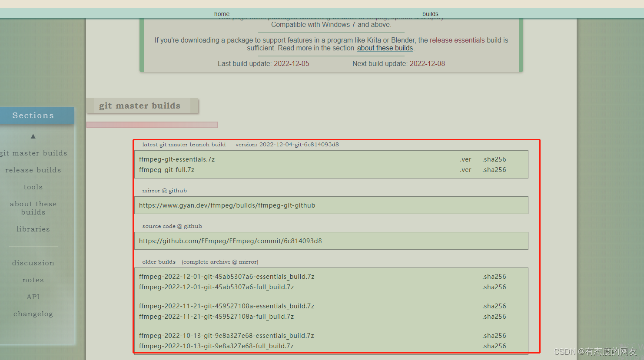644x360 pixels.
Task: Open .sha256 for the 2022-10-13 full build
Action: pos(494,346)
